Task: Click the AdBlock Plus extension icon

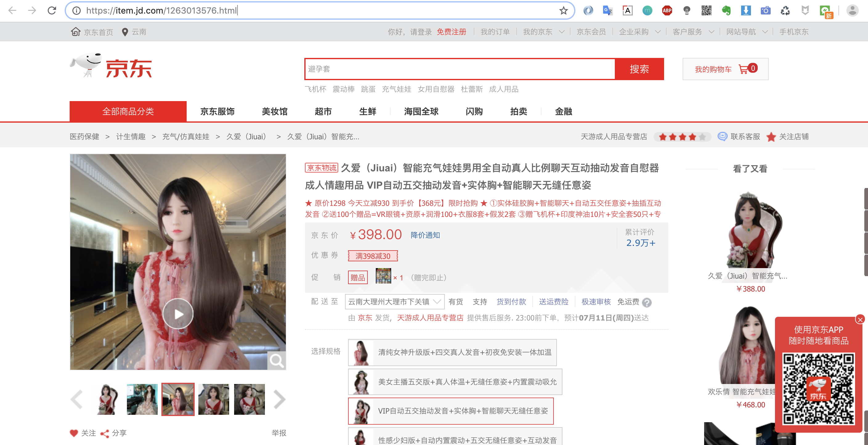Action: (x=667, y=10)
